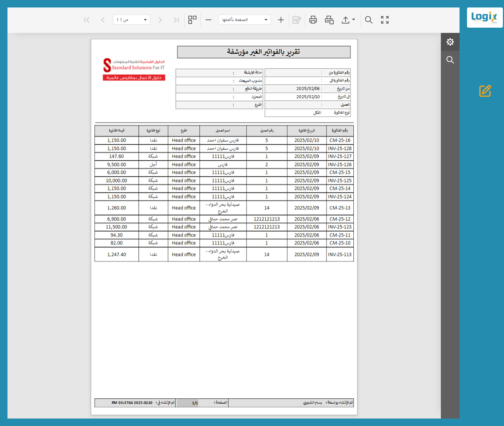Click customer number 1212121213 in CM-25-12 row
Viewport: 504px width, 426px height.
(x=267, y=219)
